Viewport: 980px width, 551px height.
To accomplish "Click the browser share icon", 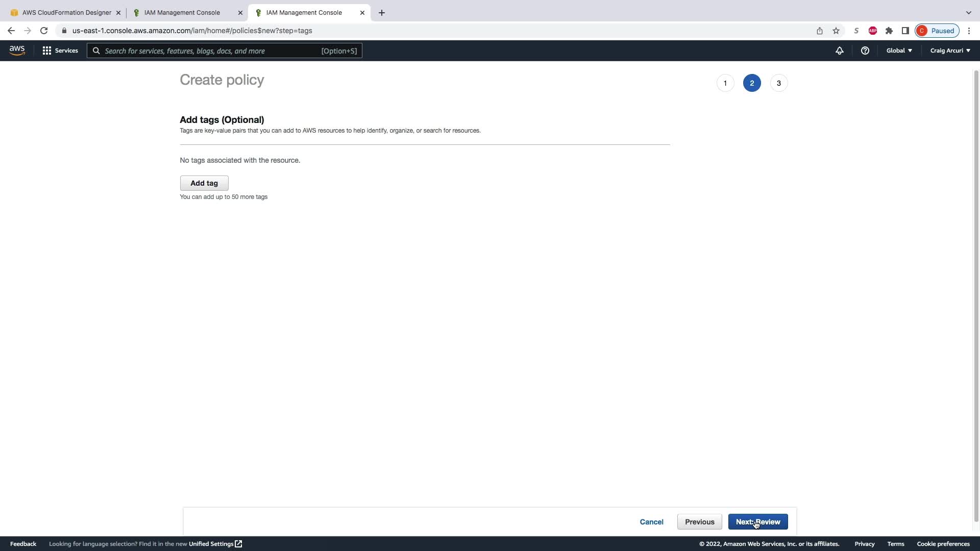I will pos(820,31).
